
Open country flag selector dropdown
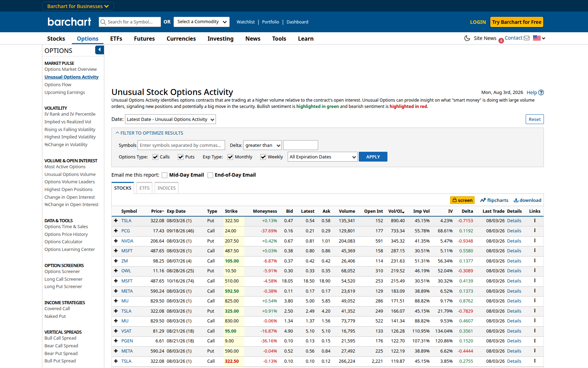point(539,38)
